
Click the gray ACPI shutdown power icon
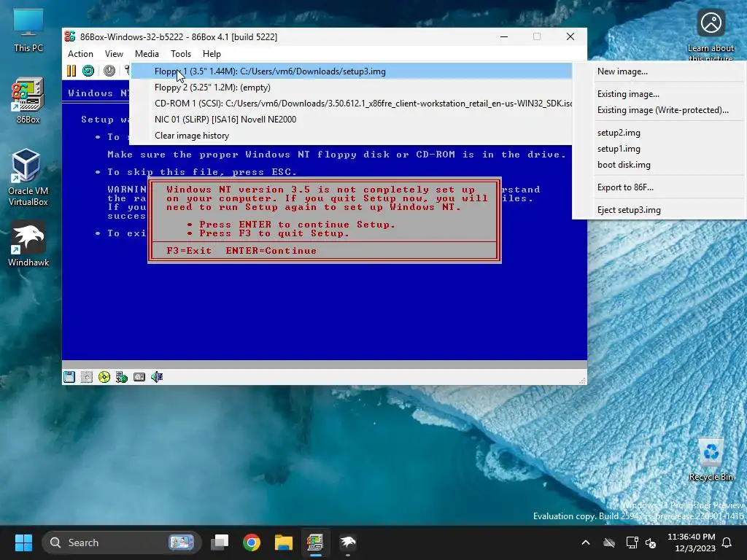109,71
